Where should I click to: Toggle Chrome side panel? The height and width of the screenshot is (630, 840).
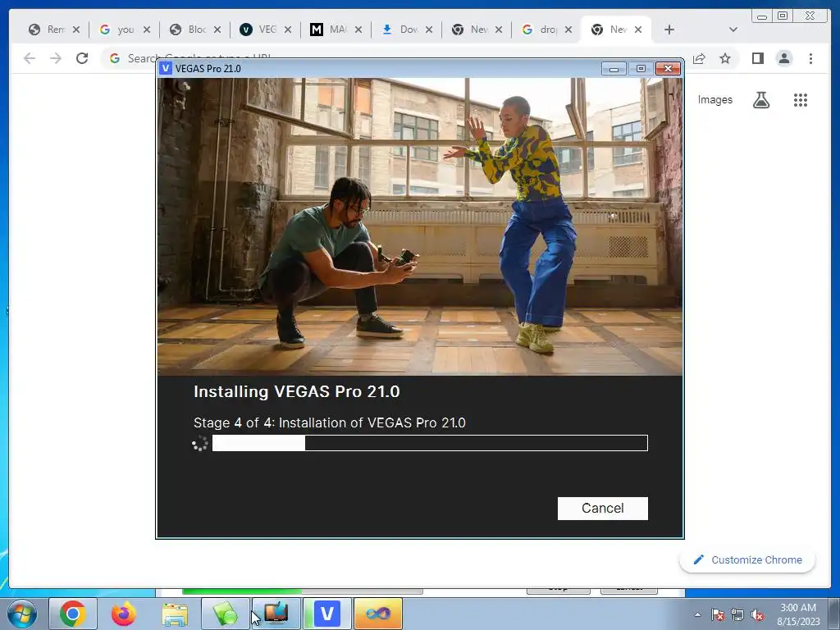coord(757,58)
